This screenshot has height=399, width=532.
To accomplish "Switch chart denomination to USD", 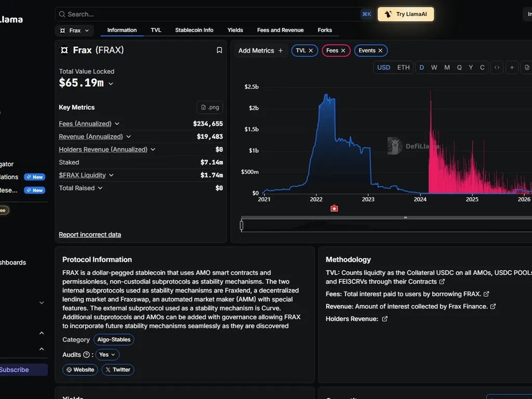I will pos(384,68).
